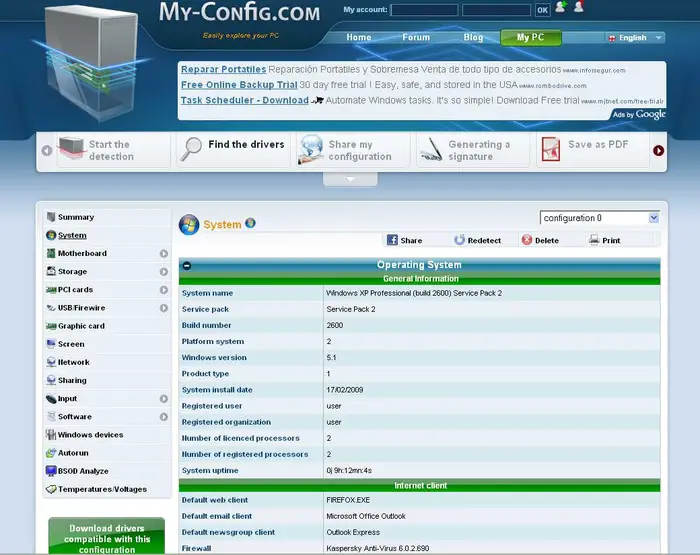Click the red Delete icon
Image resolution: width=700 pixels, height=555 pixels.
coord(527,240)
